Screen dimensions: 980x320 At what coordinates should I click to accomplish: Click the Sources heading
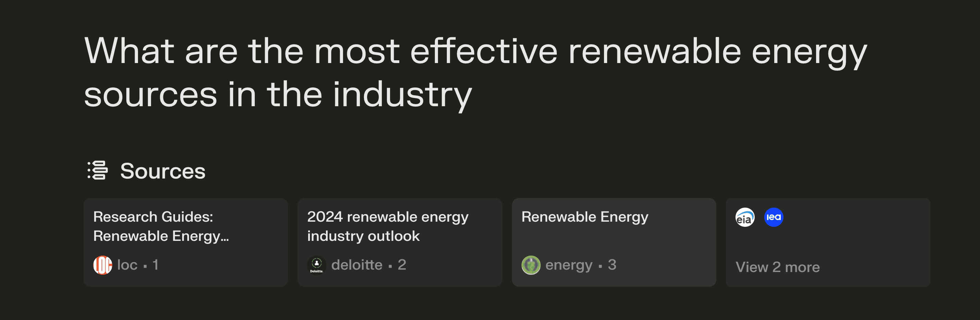(x=162, y=171)
